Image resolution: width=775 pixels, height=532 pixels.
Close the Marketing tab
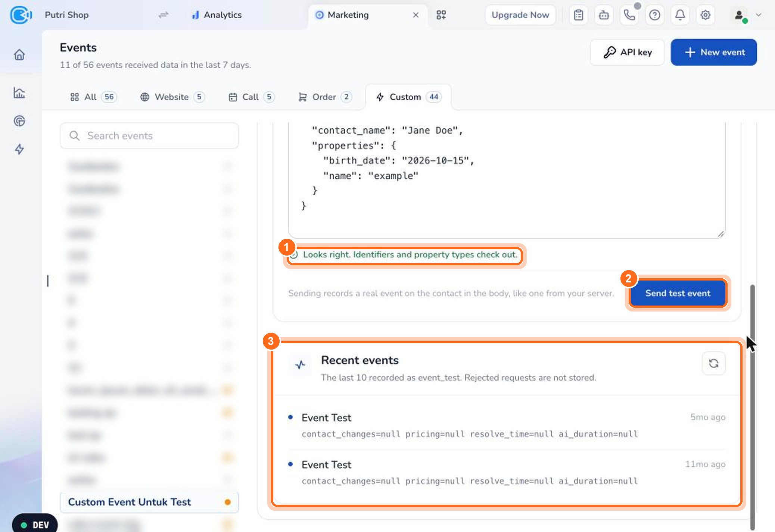tap(415, 15)
